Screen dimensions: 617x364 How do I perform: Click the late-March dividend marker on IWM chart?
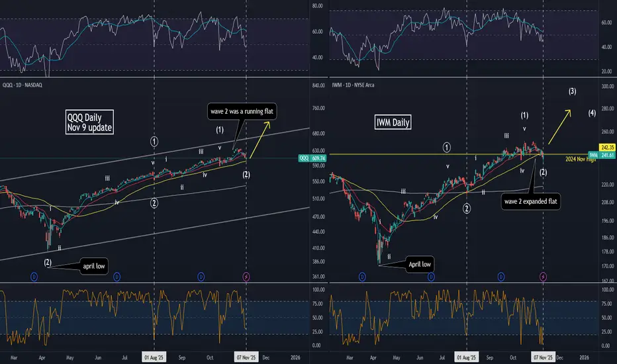click(362, 277)
